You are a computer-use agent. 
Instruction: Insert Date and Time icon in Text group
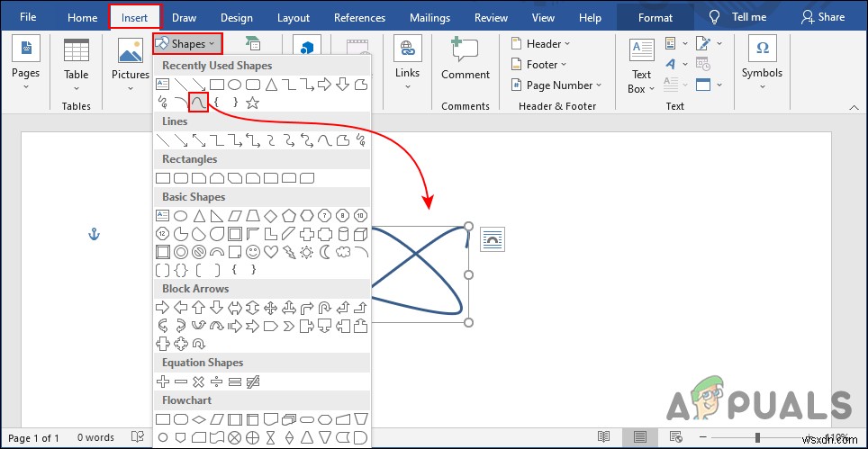point(703,64)
